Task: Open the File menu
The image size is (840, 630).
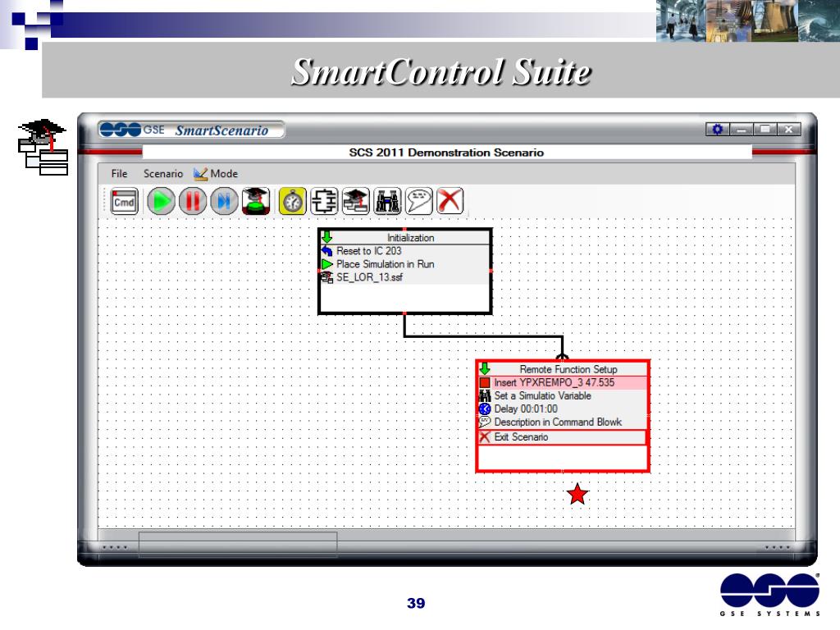Action: pos(119,174)
